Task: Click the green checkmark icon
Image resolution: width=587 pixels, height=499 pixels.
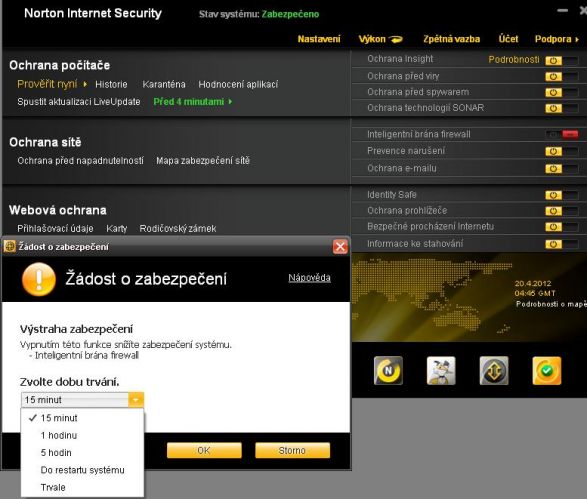Action: click(547, 371)
